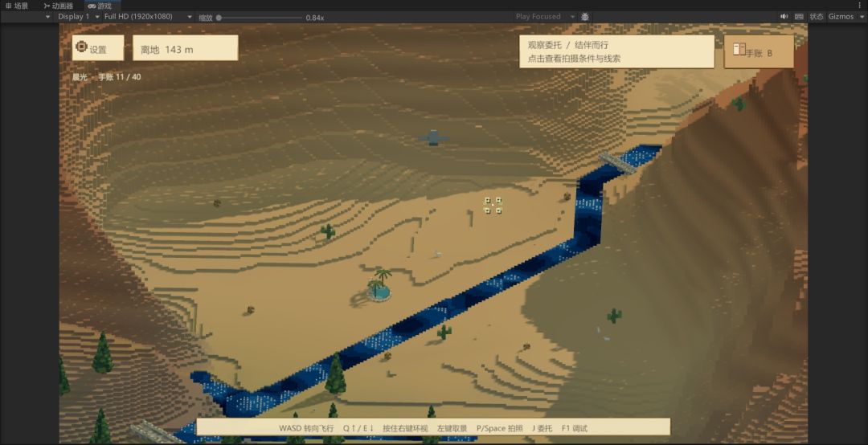Toggle the keyboard shortcuts icon

coord(799,17)
